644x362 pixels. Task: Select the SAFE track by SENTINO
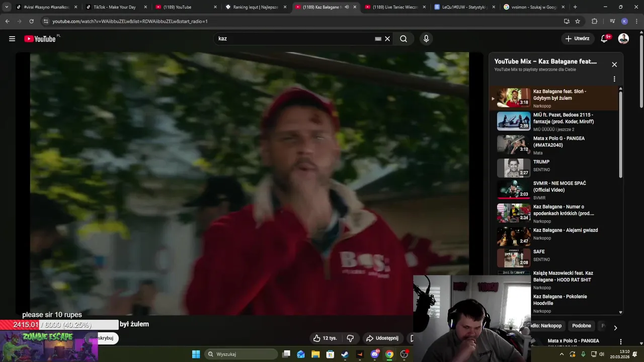(553, 257)
